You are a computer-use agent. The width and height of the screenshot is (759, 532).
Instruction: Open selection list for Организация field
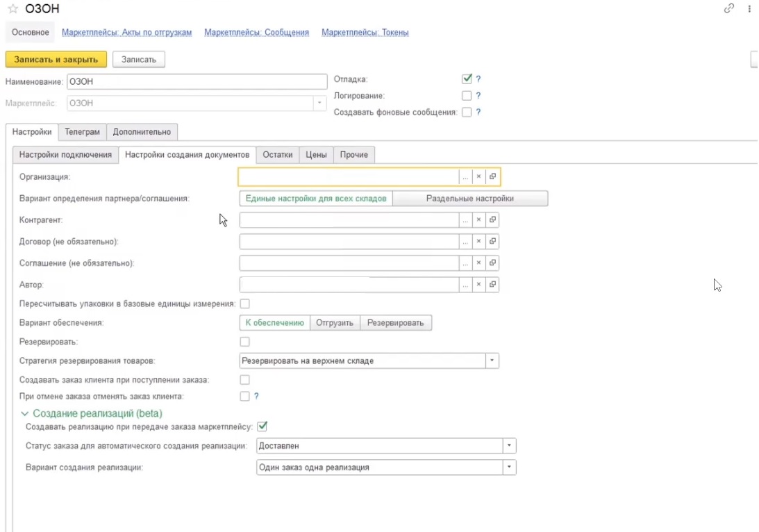pyautogui.click(x=465, y=176)
